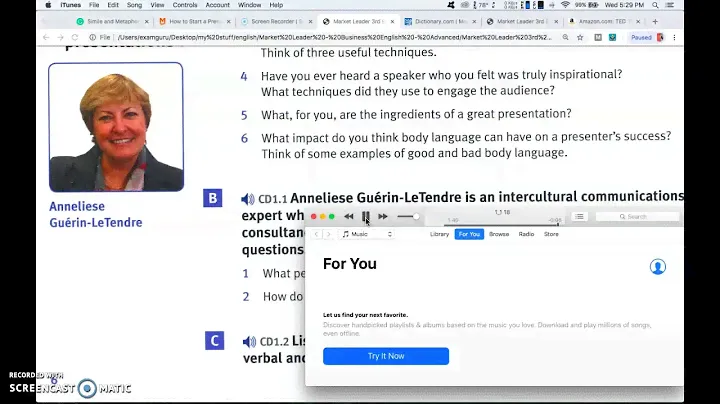Pause playback in iTunes
The height and width of the screenshot is (404, 720).
tap(366, 216)
